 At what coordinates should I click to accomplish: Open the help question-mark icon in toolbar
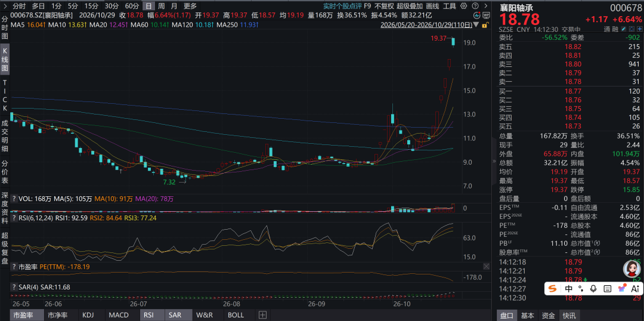coord(475,6)
